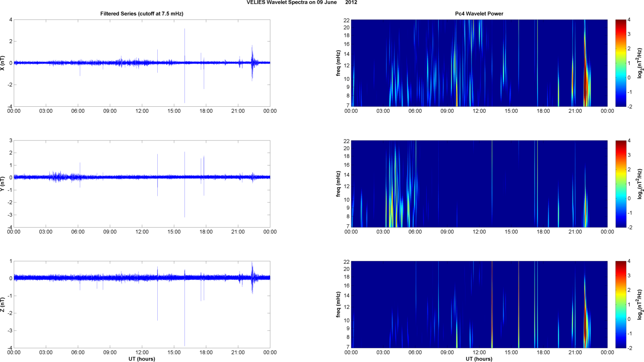The image size is (644, 362).
Task: Click the "Y (nT)" axis label
Action: click(3, 184)
